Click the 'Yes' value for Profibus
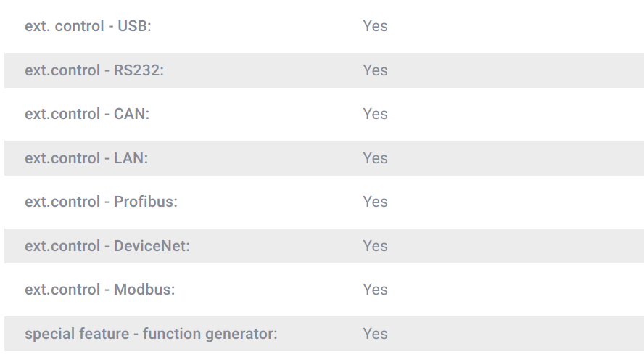The height and width of the screenshot is (357, 644). (375, 202)
